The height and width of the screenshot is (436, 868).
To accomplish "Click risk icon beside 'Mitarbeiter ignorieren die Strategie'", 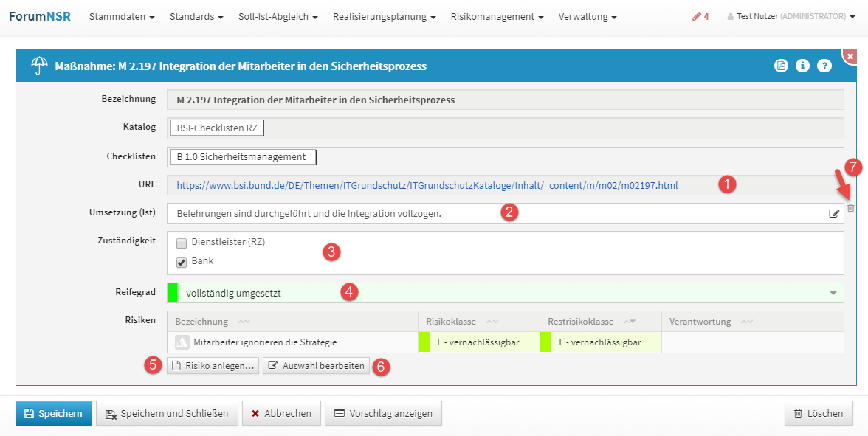I will coord(182,342).
